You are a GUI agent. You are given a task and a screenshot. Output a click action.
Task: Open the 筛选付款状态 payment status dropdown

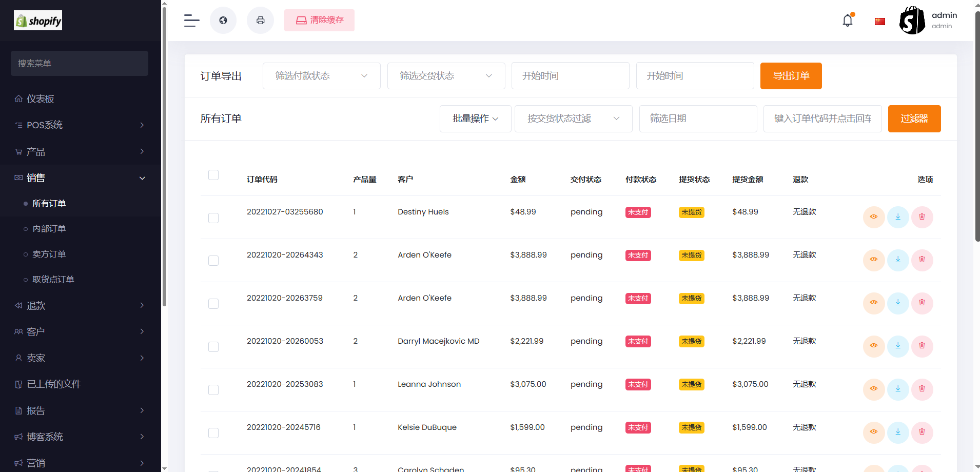tap(321, 76)
